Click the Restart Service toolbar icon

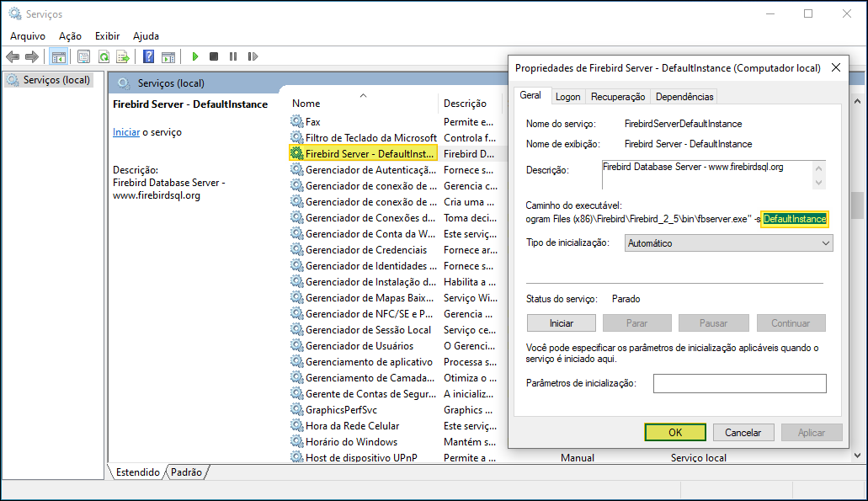253,56
